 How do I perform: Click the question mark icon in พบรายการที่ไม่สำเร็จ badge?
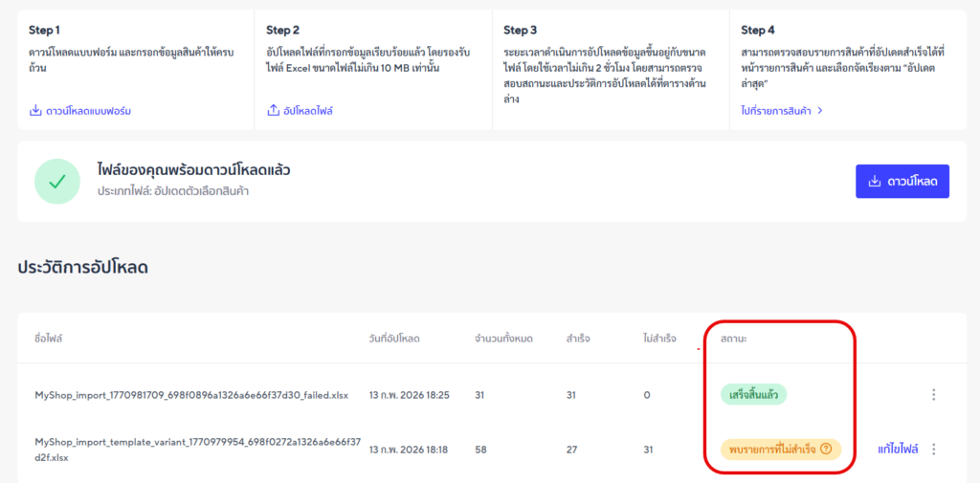(826, 449)
